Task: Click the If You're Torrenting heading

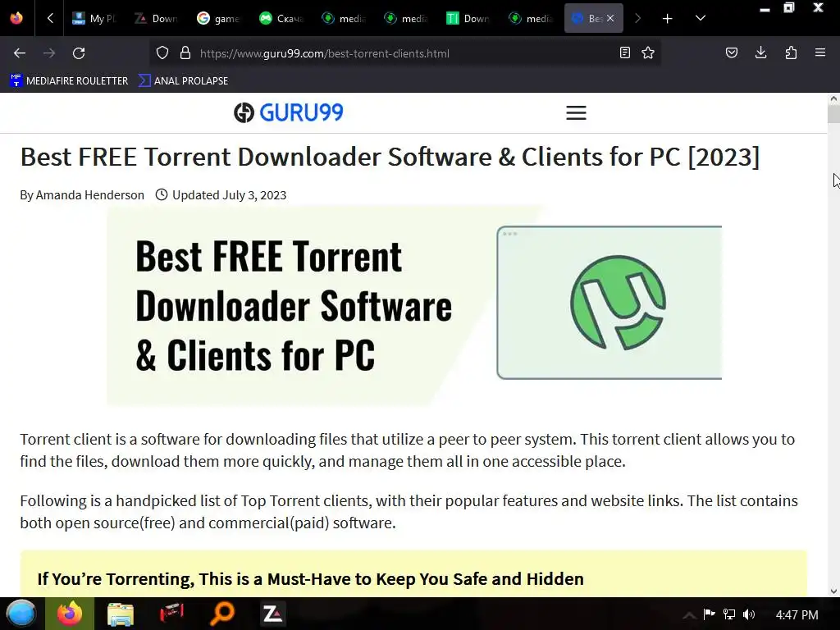Action: [310, 579]
